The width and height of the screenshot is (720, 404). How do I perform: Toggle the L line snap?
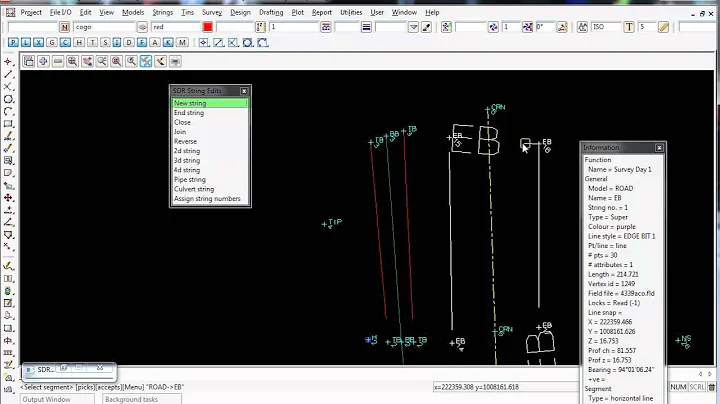point(26,43)
